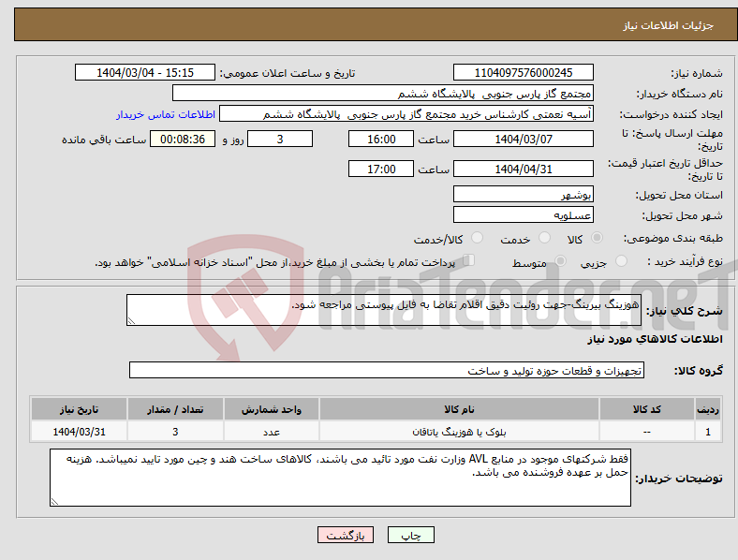Click the واحد شمارش column header
The height and width of the screenshot is (560, 738).
tap(271, 409)
